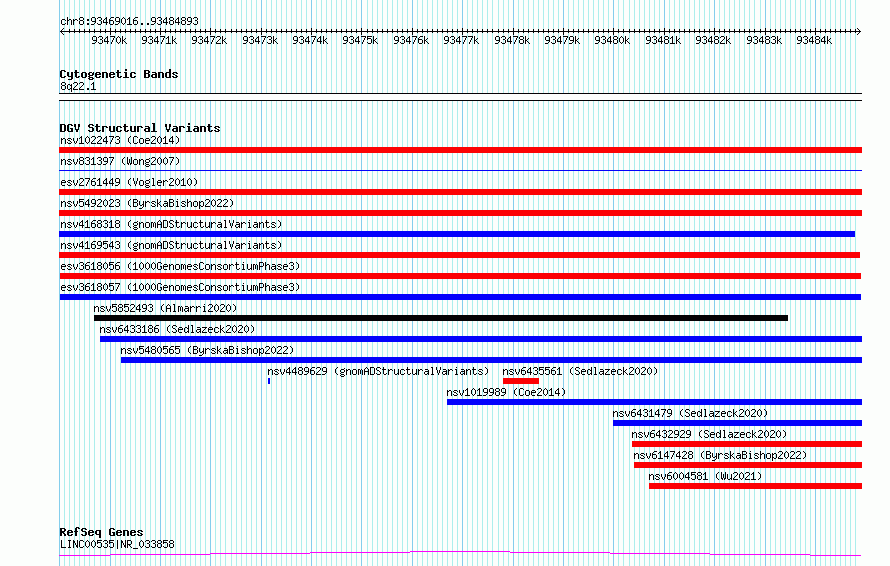Select nsv4169543 (gnomADStructuralVariants) label
This screenshot has height=566, width=890.
click(x=171, y=245)
